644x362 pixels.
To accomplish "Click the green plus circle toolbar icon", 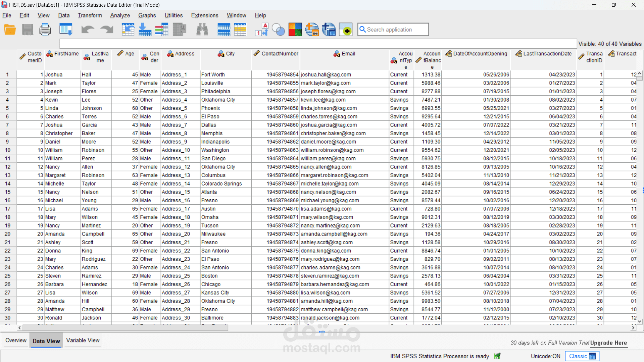I will click(346, 30).
